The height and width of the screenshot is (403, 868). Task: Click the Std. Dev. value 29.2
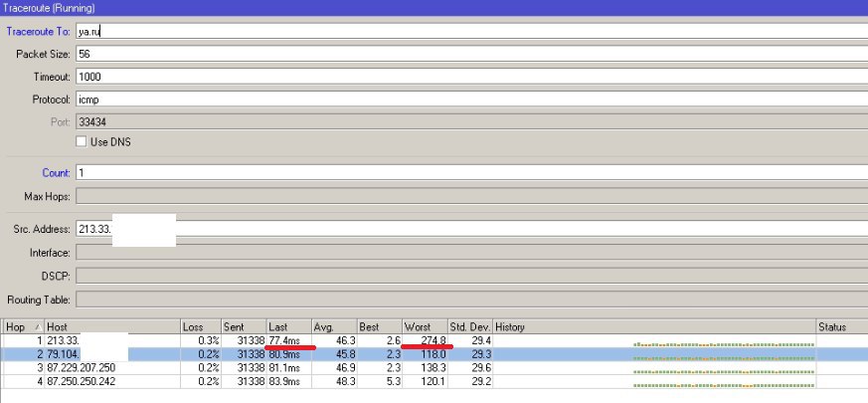tap(481, 381)
